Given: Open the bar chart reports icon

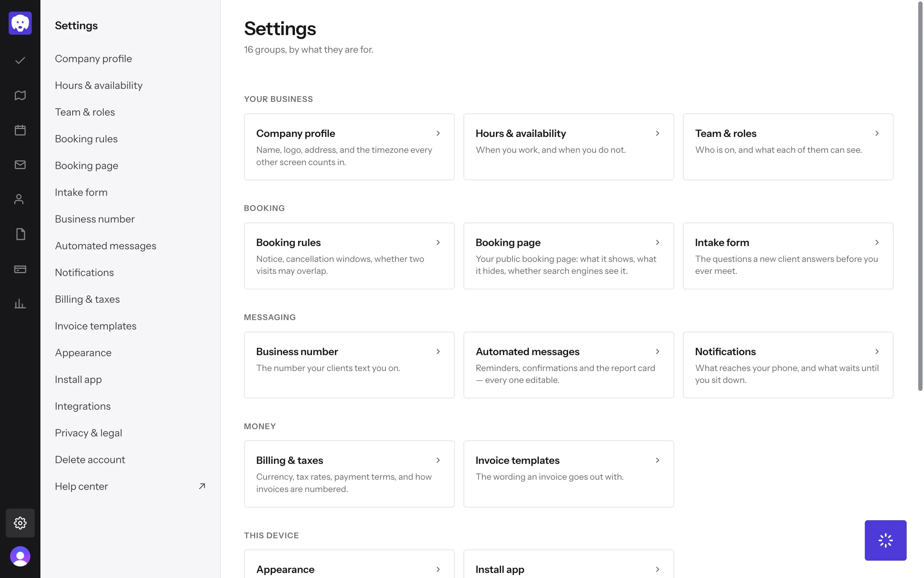Looking at the screenshot, I should [20, 304].
